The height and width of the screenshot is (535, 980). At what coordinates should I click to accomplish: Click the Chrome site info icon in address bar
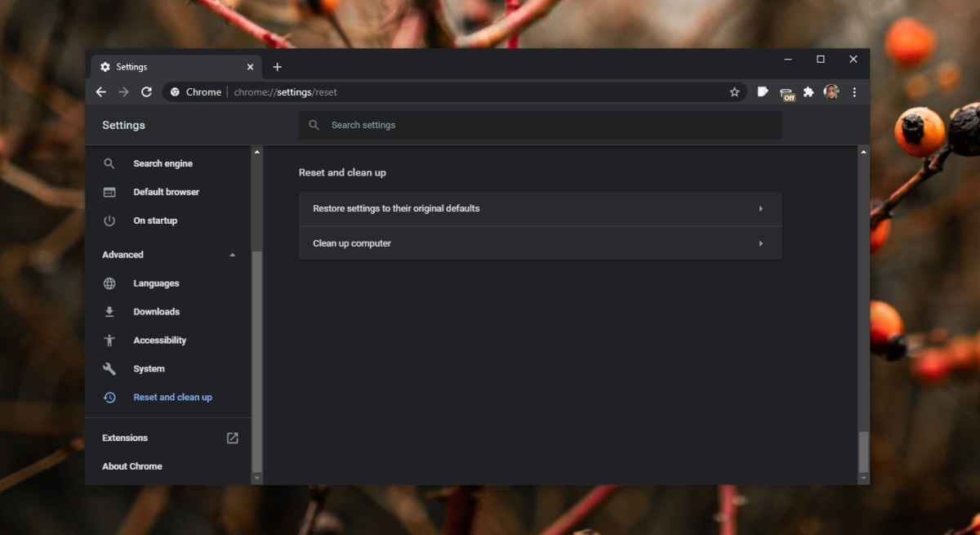(176, 92)
